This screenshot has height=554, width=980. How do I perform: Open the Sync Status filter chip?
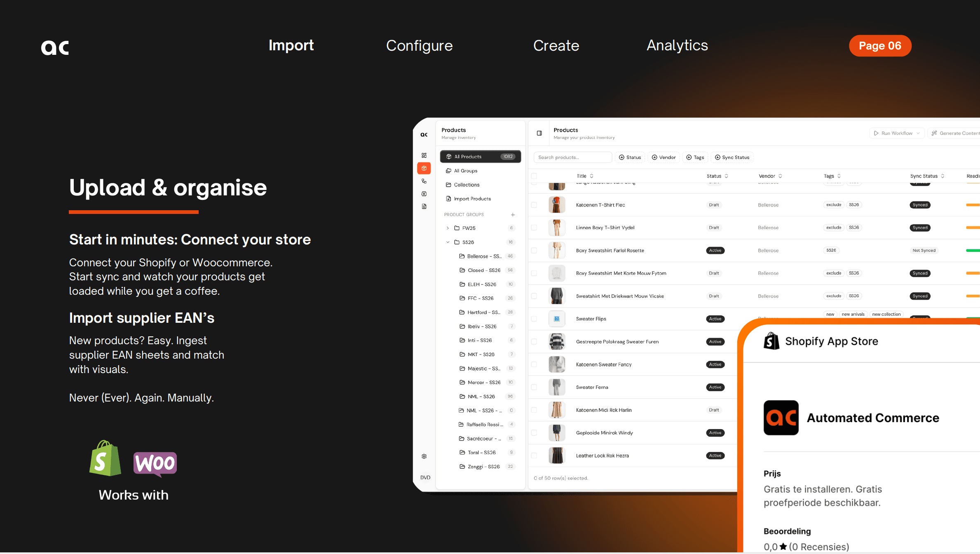(732, 157)
